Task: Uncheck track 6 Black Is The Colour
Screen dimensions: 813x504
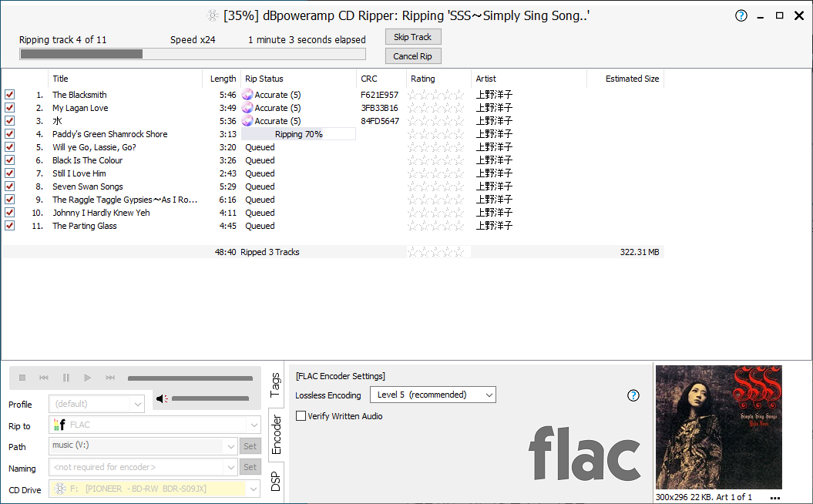Action: coord(10,160)
